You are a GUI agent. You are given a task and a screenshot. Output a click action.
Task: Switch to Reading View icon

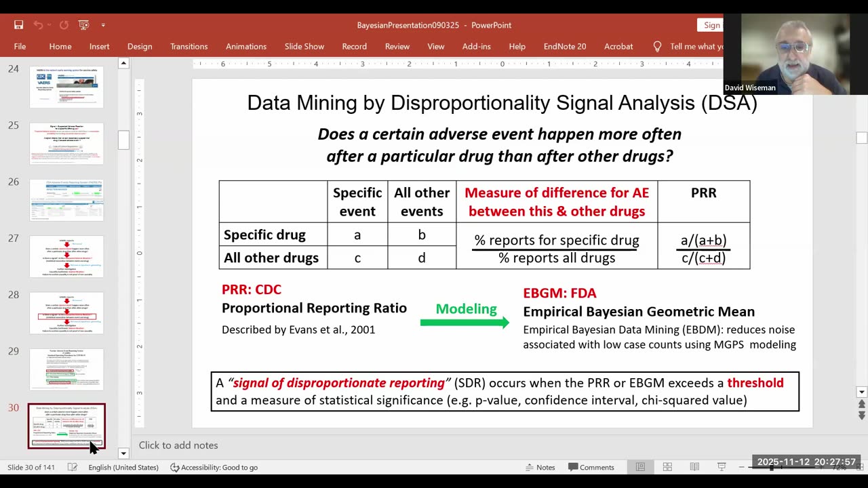click(694, 467)
